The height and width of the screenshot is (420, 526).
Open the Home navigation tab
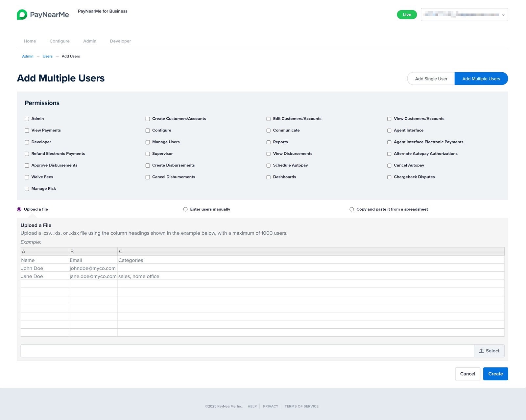pos(30,41)
